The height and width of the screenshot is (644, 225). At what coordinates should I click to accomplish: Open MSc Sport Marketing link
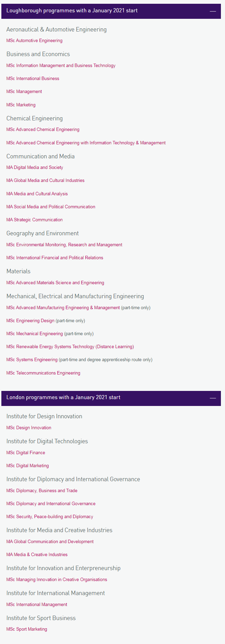(x=27, y=629)
